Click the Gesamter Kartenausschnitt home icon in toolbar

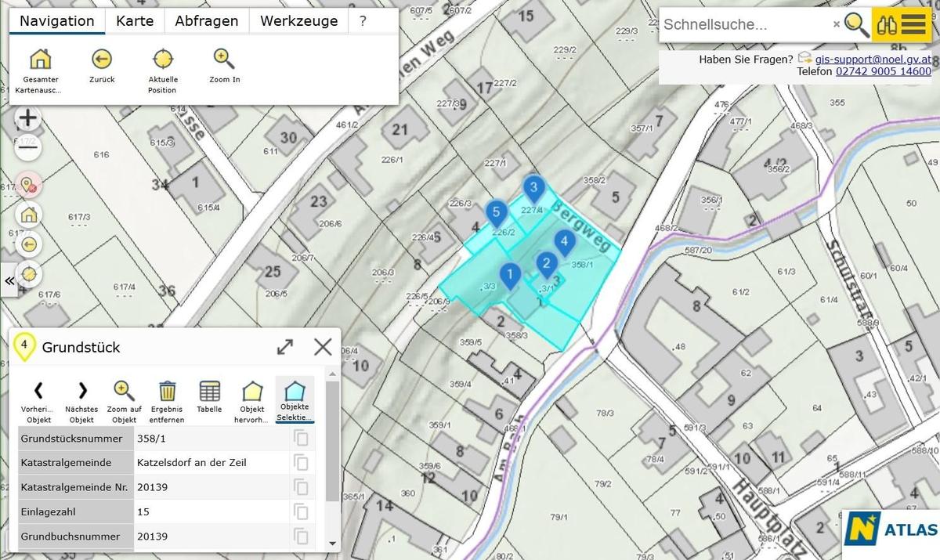coord(40,60)
